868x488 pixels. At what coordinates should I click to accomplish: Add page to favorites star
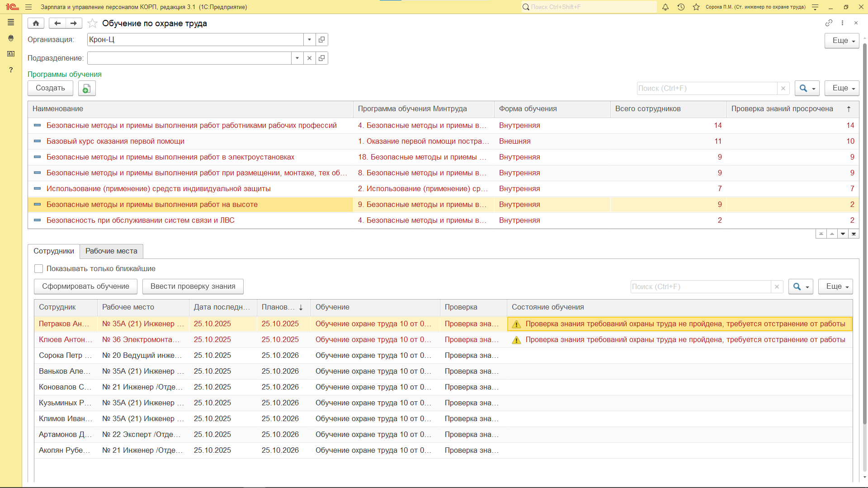tap(92, 23)
